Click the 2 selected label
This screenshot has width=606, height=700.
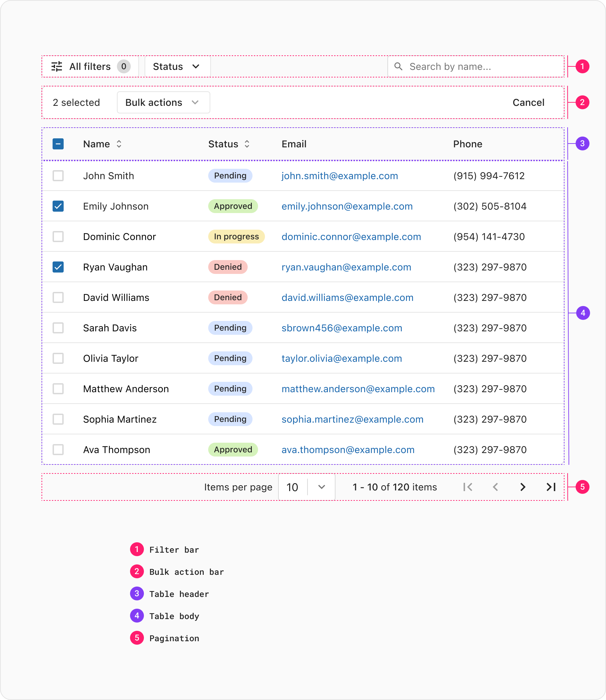tap(76, 102)
